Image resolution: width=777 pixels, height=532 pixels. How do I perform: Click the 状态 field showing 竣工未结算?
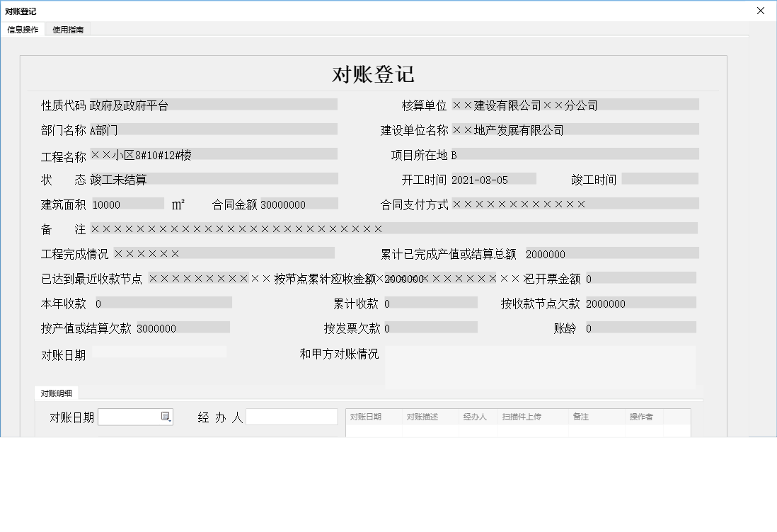pyautogui.click(x=212, y=178)
